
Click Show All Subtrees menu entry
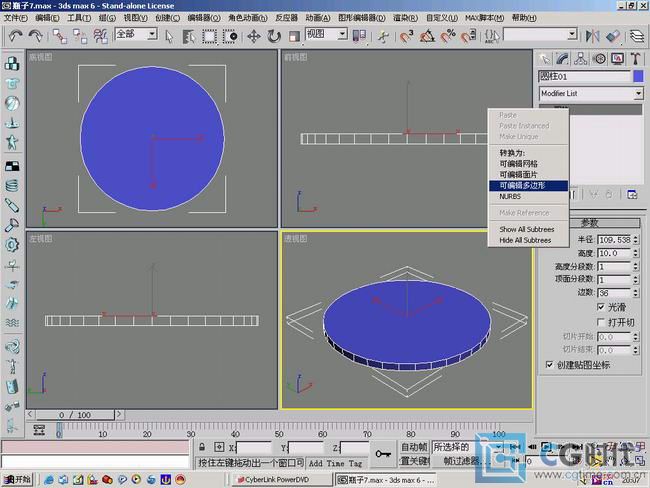tap(528, 229)
